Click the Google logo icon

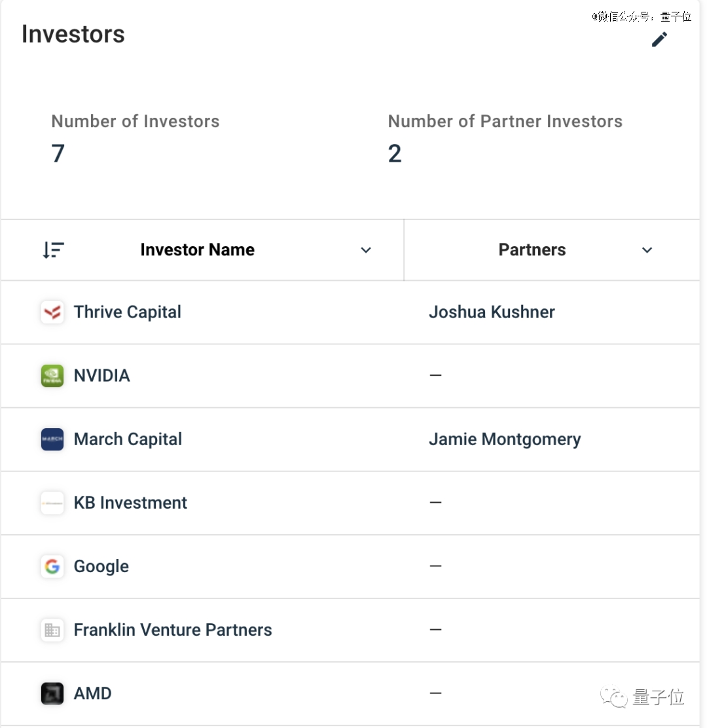tap(52, 566)
